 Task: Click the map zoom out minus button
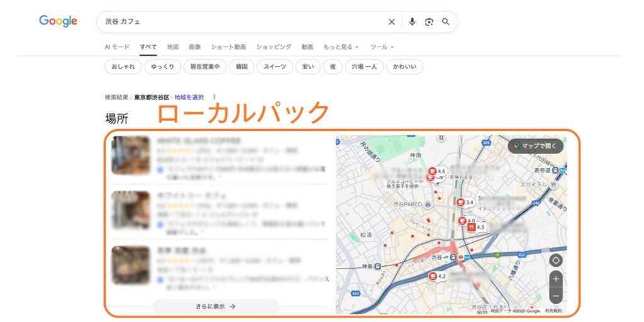(x=555, y=295)
